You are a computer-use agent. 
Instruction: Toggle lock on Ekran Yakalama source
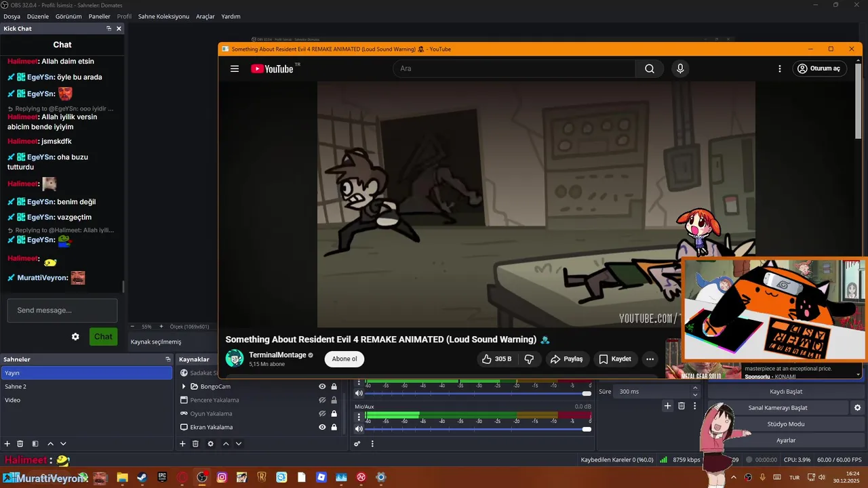tap(334, 427)
